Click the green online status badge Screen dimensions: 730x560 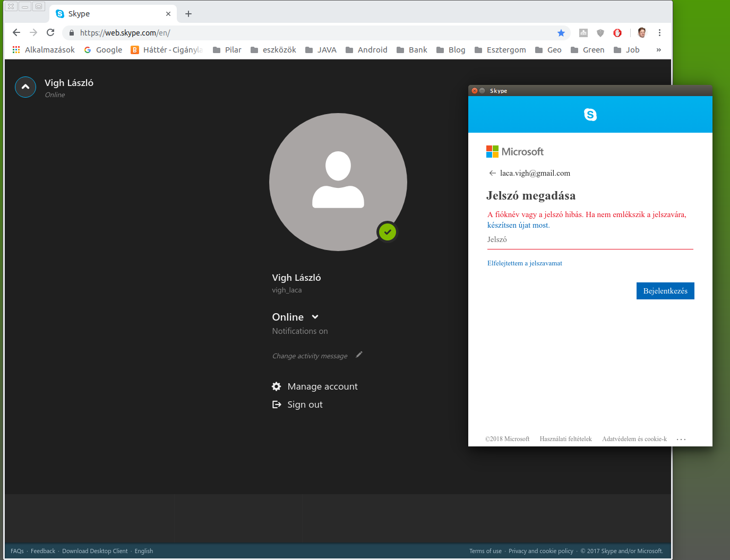click(x=388, y=232)
